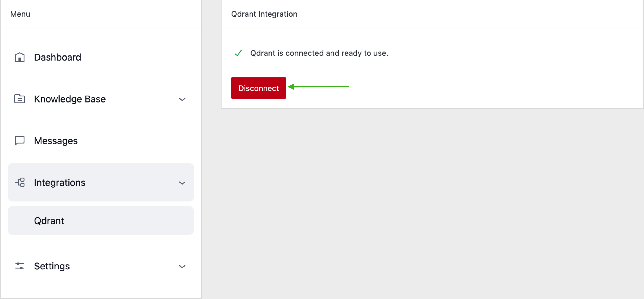Click the Qdrant connected status message
The height and width of the screenshot is (299, 644).
click(319, 53)
